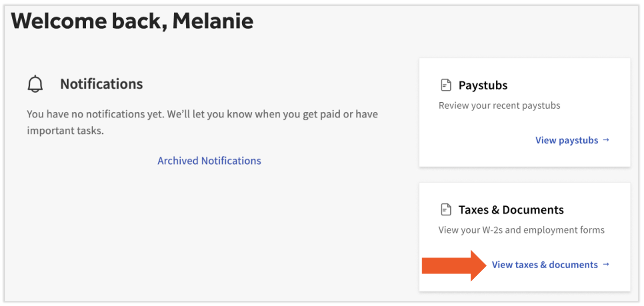Click the Taxes & Documents document icon
The width and height of the screenshot is (644, 306).
[446, 209]
